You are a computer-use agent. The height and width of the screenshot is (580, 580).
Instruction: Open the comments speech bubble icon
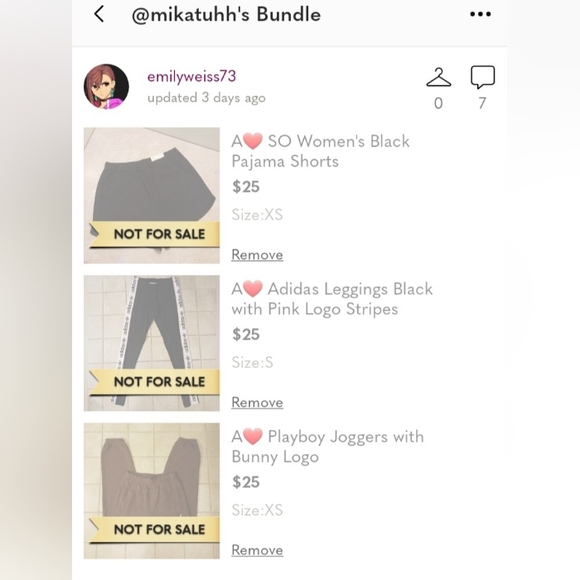[x=482, y=77]
